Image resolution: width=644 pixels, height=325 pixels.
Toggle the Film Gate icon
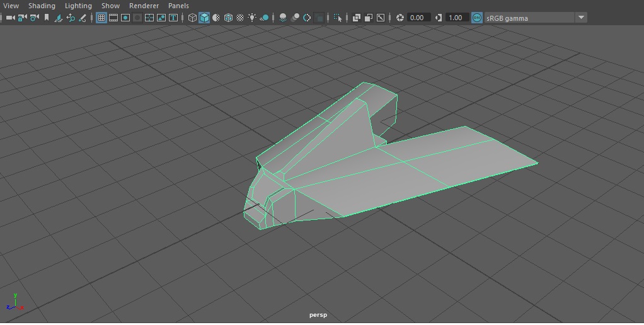(113, 18)
